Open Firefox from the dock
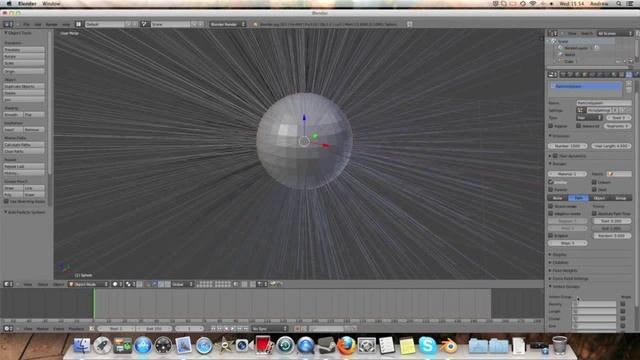640x360 pixels. pyautogui.click(x=346, y=346)
